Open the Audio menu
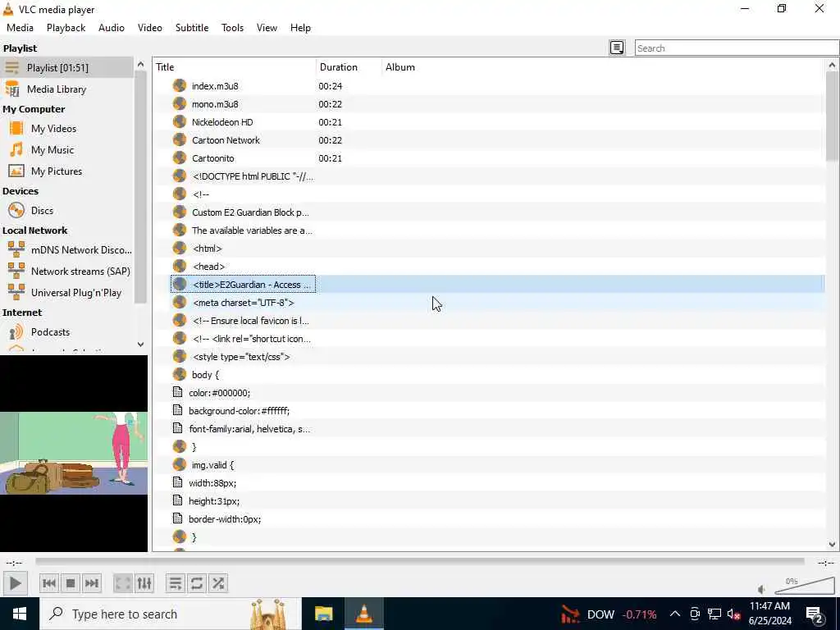The image size is (840, 630). [112, 28]
